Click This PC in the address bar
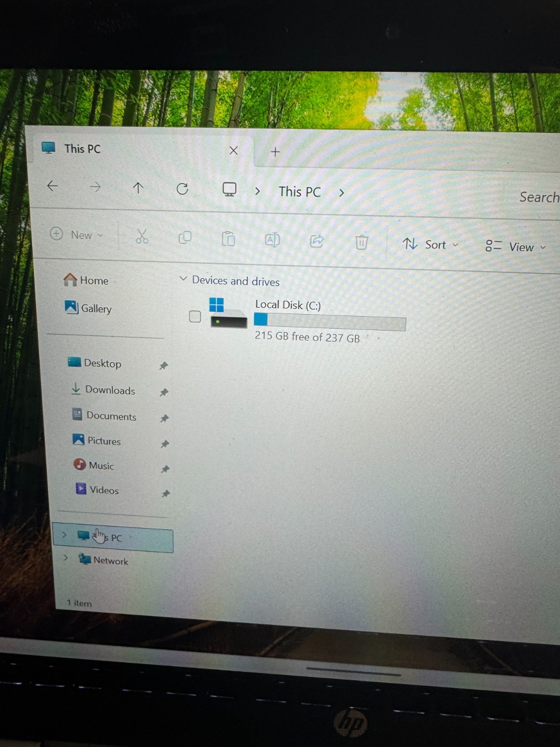 click(x=300, y=192)
